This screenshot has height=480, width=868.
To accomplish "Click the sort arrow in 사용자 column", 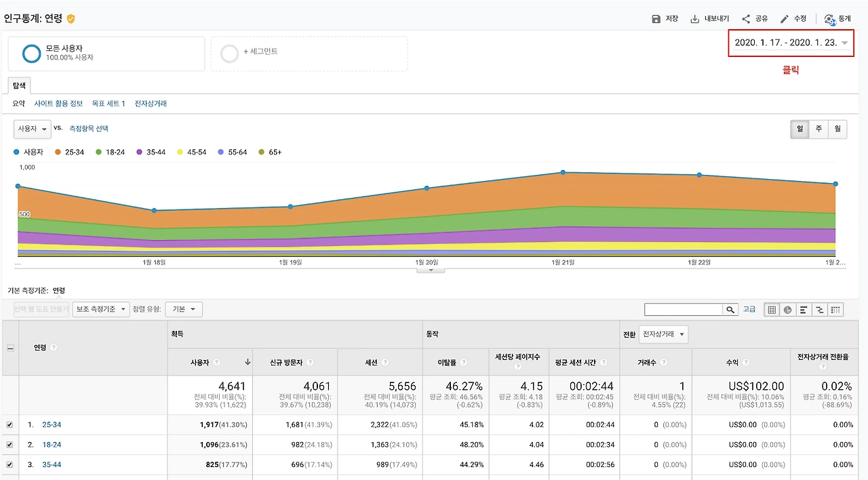I will tap(248, 363).
